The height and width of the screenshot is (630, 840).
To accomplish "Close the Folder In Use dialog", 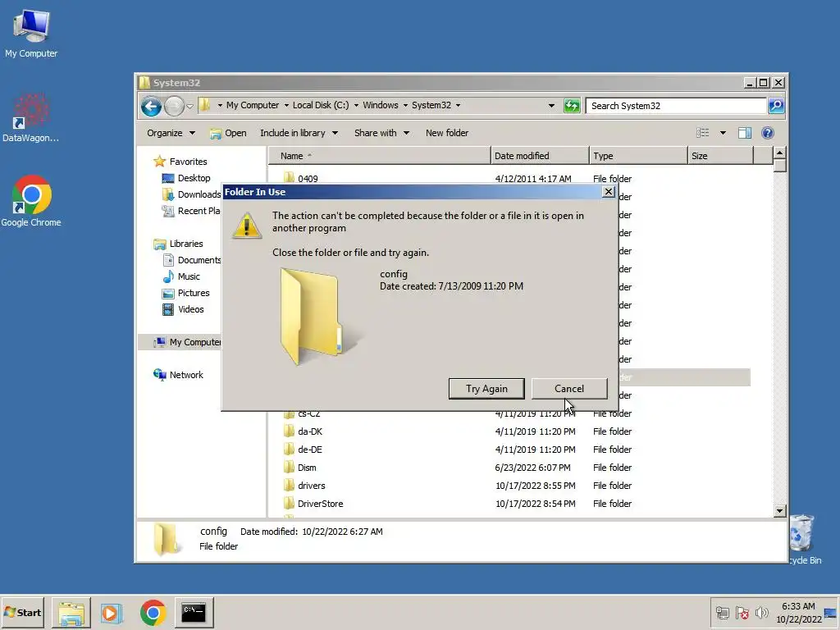I will [608, 192].
